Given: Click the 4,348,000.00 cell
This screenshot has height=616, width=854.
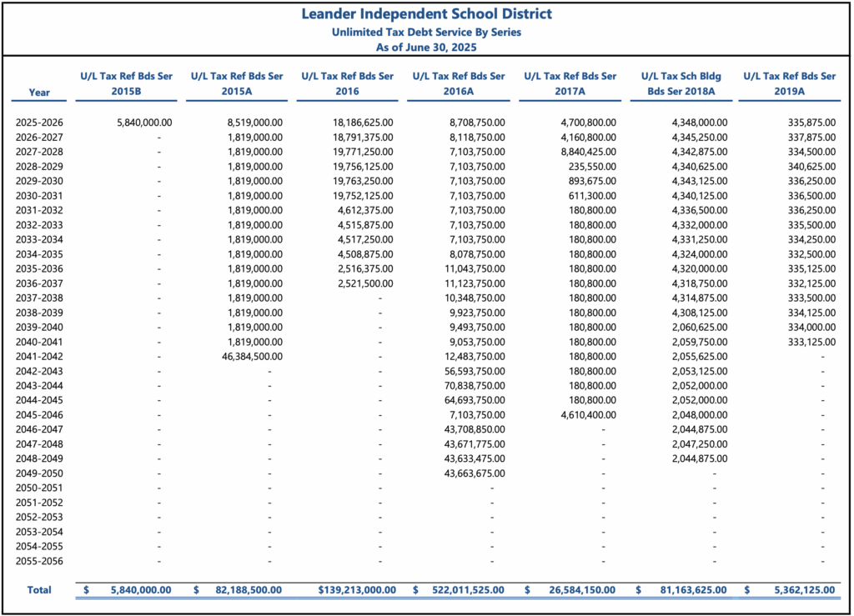Looking at the screenshot, I should [700, 123].
